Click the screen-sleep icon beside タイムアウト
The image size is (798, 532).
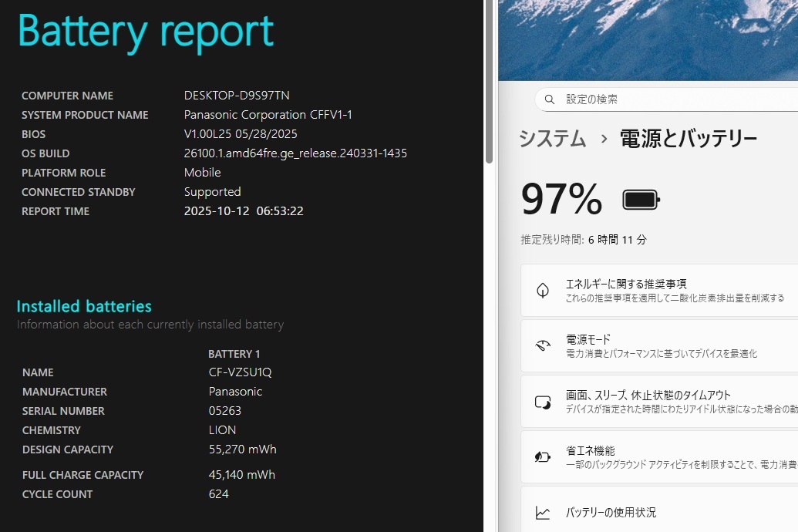coord(543,402)
